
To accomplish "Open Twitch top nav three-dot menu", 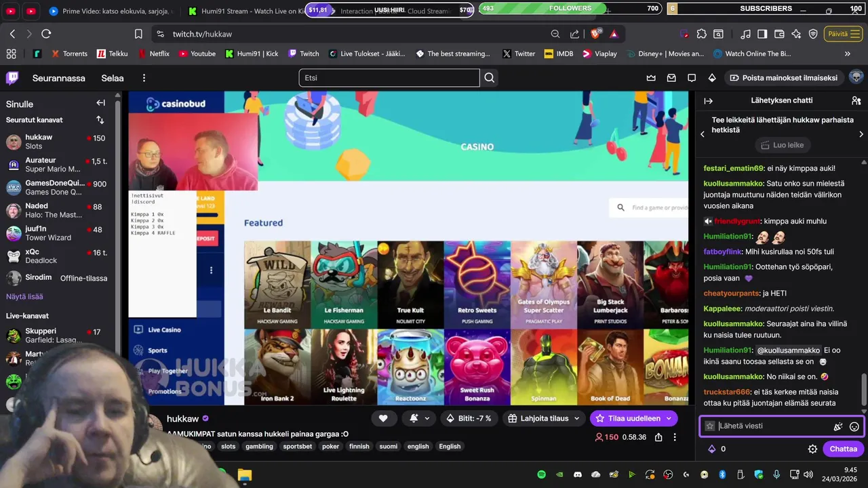I will click(144, 78).
